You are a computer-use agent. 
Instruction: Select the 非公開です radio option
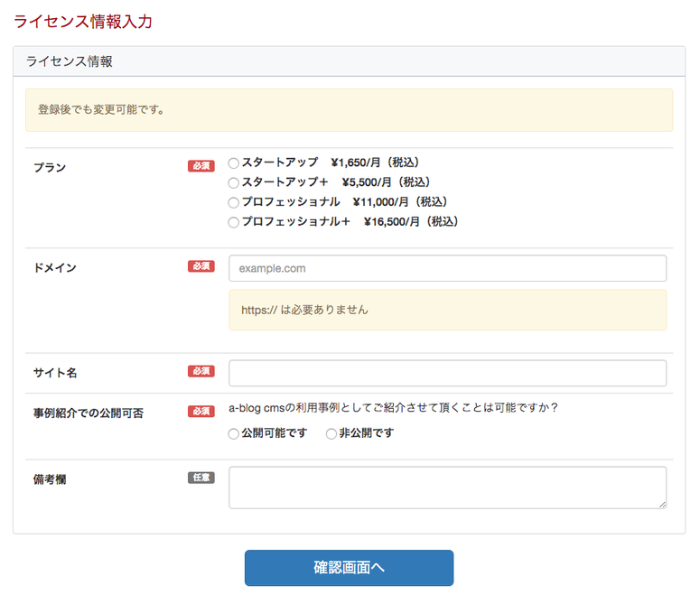coord(331,434)
